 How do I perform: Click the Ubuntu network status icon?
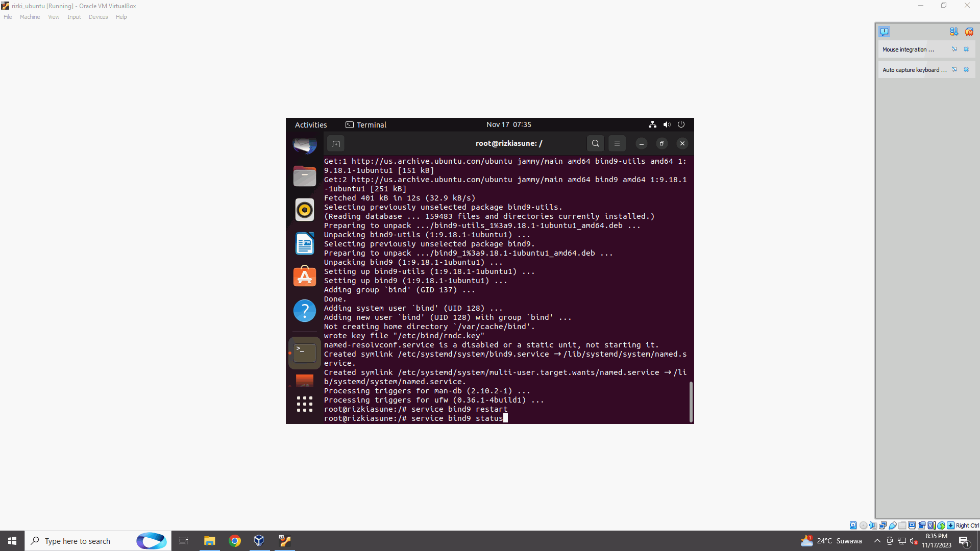652,124
